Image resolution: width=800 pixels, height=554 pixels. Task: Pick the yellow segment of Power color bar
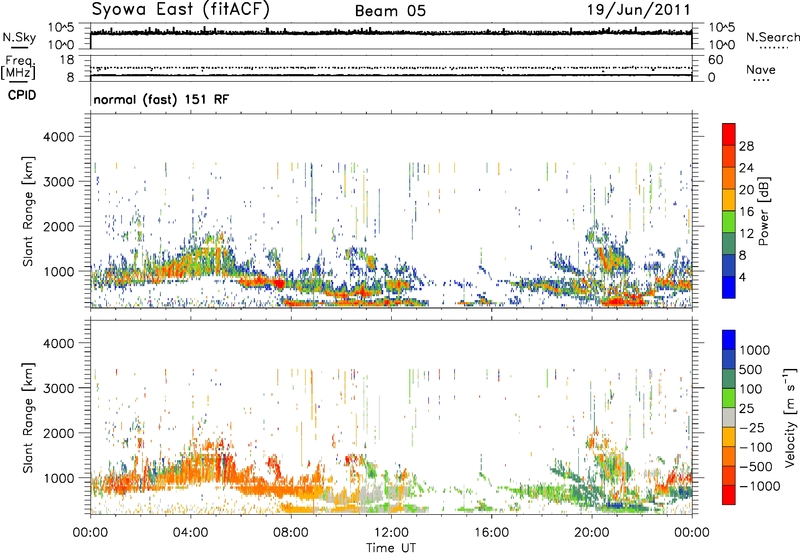tap(729, 200)
